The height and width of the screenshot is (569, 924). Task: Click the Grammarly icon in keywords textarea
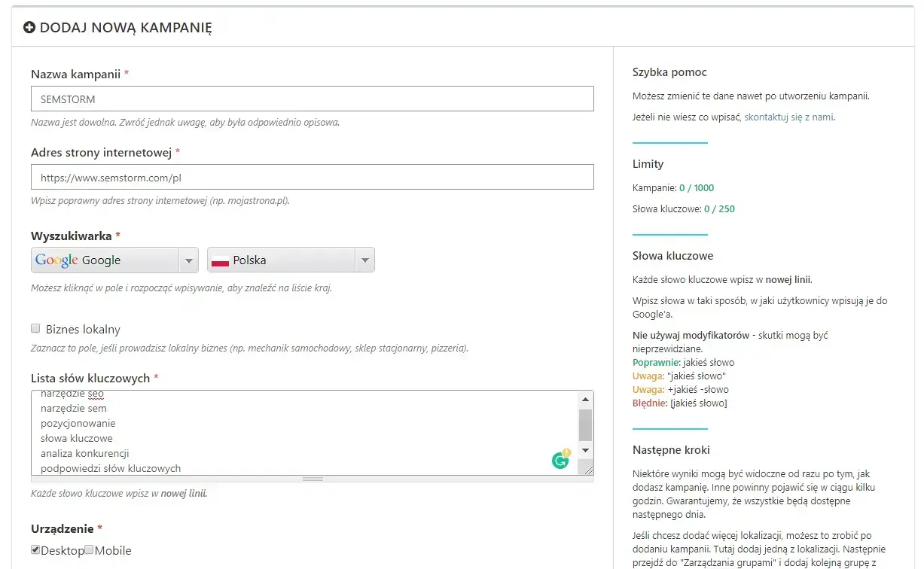[x=560, y=461]
